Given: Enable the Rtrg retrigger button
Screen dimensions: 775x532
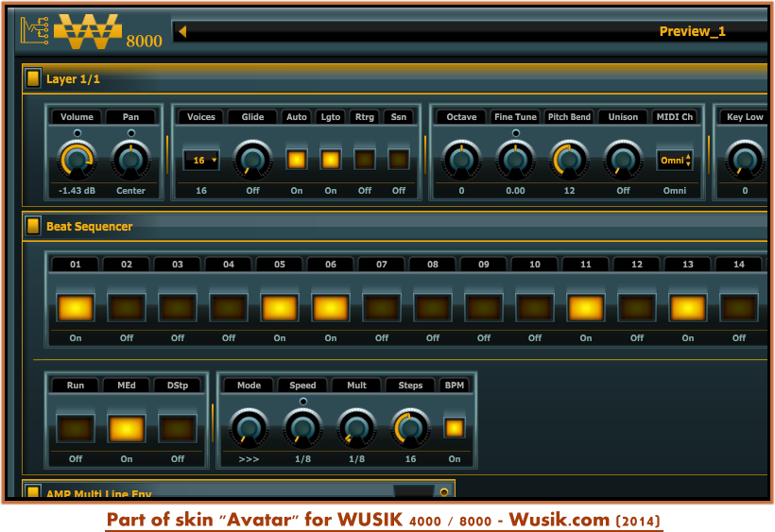Looking at the screenshot, I should [x=365, y=160].
